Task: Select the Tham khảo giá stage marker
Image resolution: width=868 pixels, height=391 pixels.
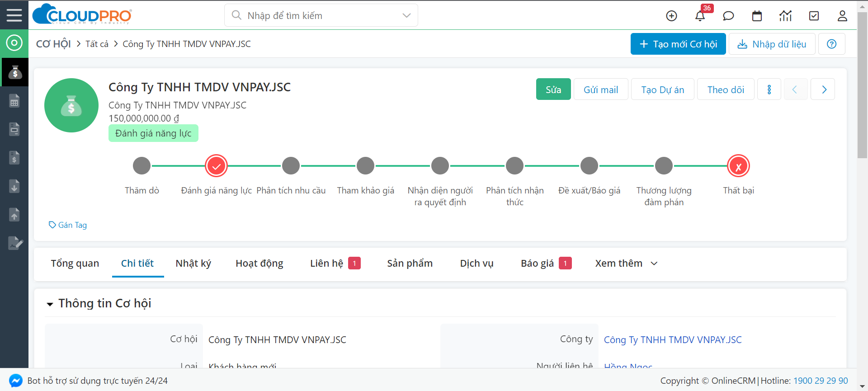Action: pos(365,166)
